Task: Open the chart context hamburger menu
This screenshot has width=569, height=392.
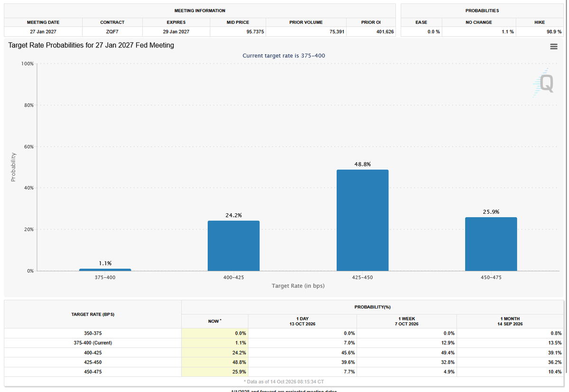Action: pos(553,46)
